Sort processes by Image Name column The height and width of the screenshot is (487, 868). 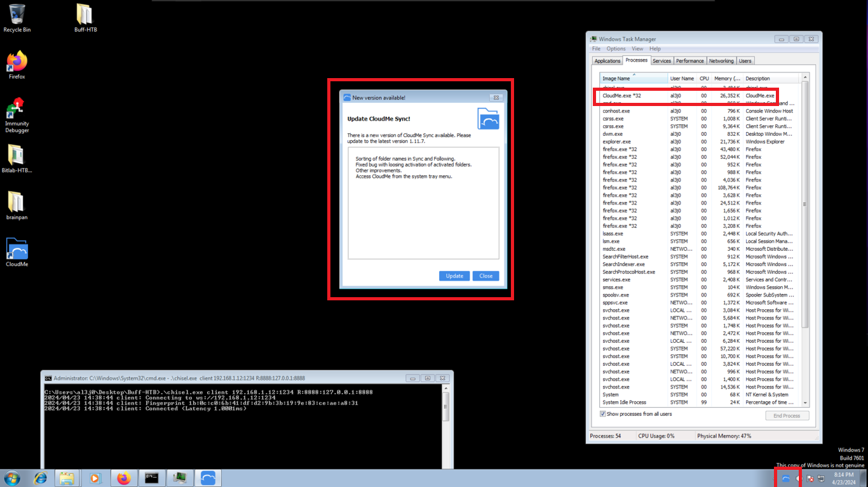click(x=634, y=79)
